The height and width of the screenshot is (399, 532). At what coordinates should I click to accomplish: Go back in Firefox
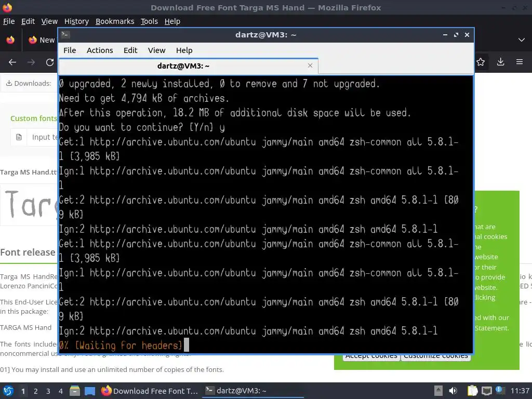point(12,62)
